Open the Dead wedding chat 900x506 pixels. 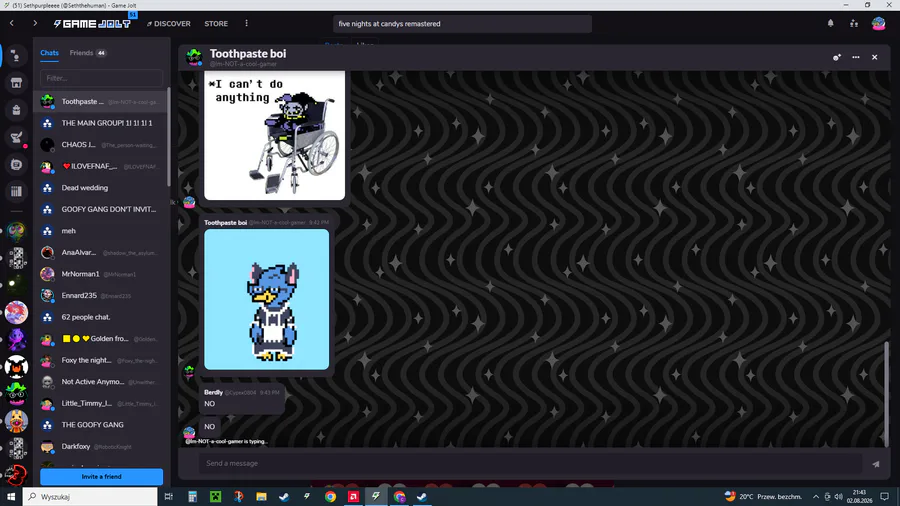click(x=100, y=188)
